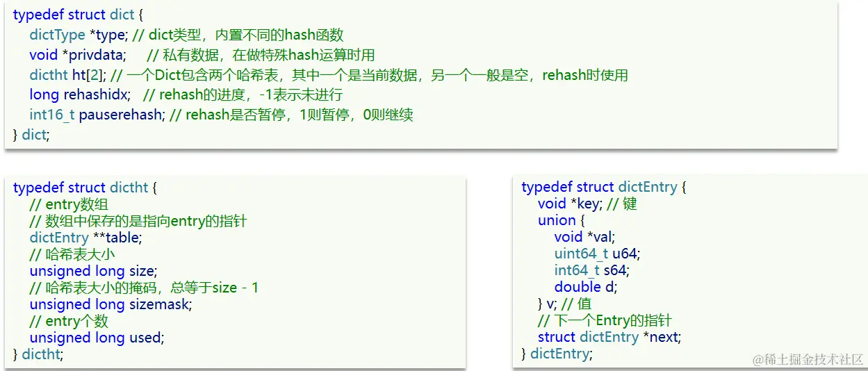Click the 'typedef struct dictEntry {' line
The width and height of the screenshot is (868, 371).
click(604, 188)
